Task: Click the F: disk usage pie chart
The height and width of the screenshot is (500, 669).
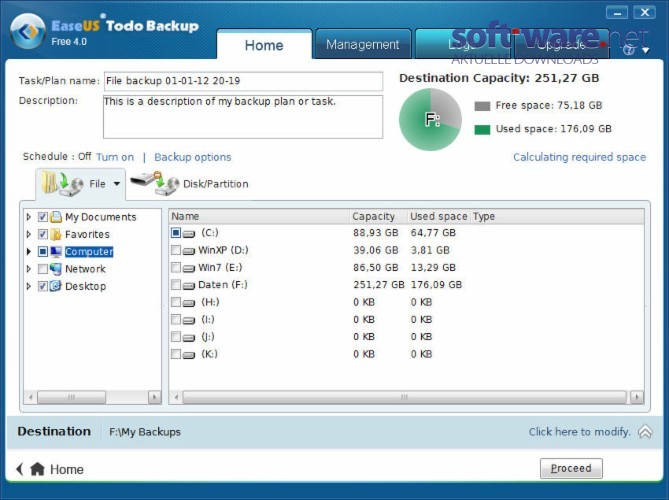Action: [x=430, y=119]
